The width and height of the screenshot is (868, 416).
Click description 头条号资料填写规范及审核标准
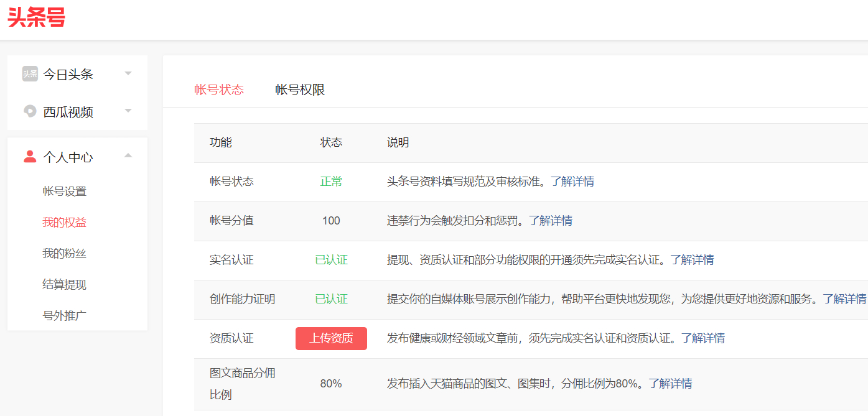click(x=469, y=182)
